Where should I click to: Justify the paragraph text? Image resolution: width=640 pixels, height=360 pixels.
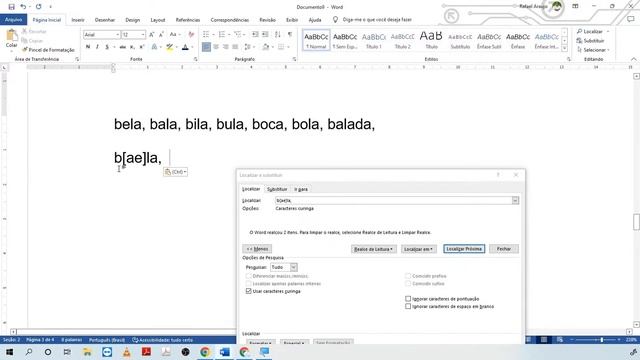tap(235, 47)
